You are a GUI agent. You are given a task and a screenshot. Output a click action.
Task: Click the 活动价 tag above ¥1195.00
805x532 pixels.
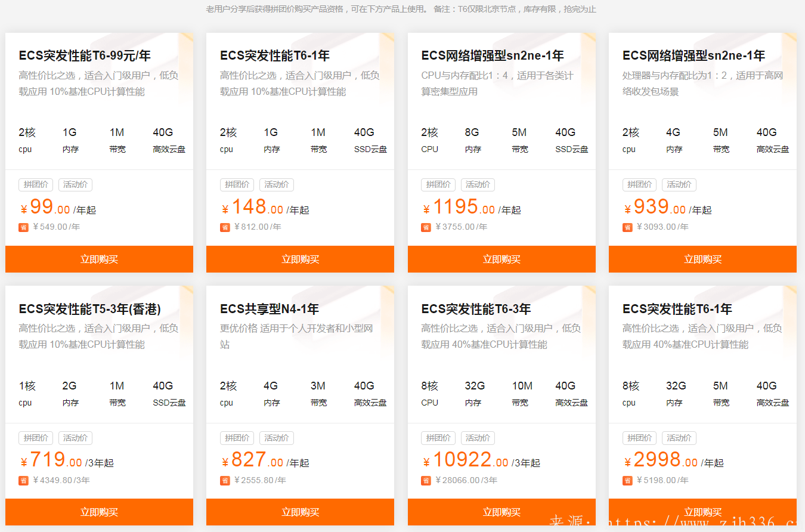pos(478,185)
